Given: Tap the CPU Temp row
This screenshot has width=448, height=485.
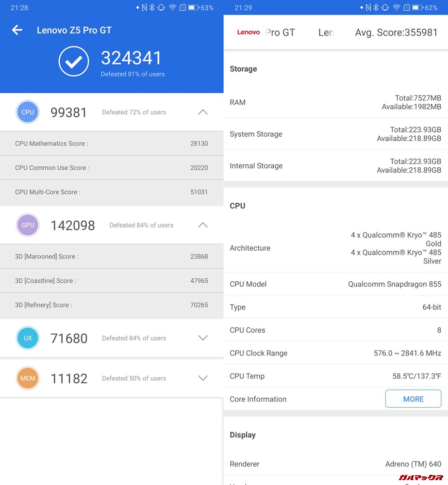Looking at the screenshot, I should [x=335, y=376].
